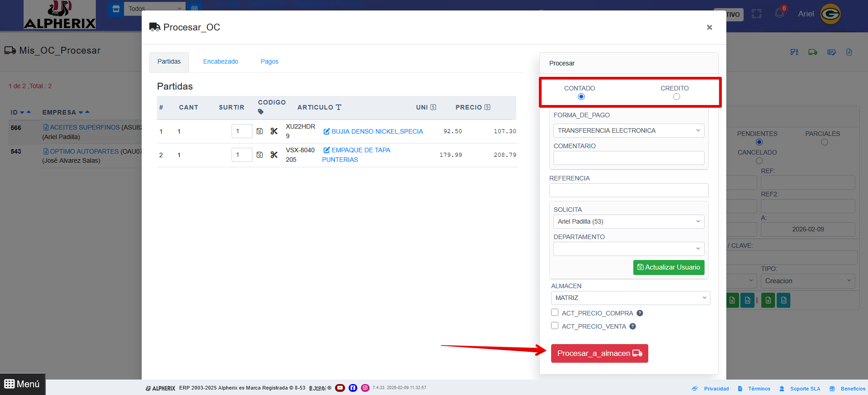
Task: Select the CREDITO radio option
Action: tap(676, 97)
